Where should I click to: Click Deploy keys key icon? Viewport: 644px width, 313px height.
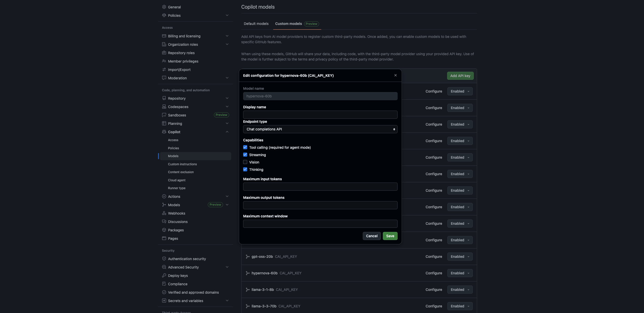pyautogui.click(x=164, y=275)
